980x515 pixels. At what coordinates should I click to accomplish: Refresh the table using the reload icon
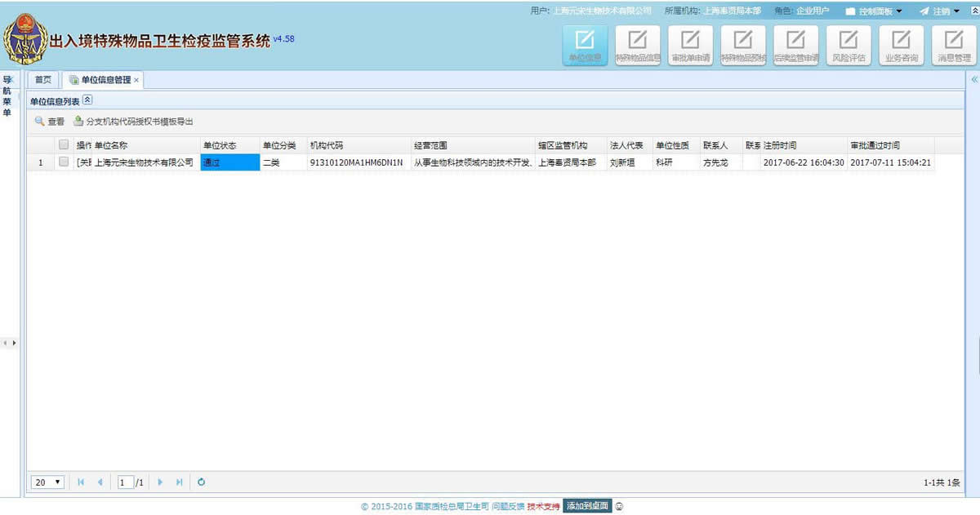(x=201, y=482)
